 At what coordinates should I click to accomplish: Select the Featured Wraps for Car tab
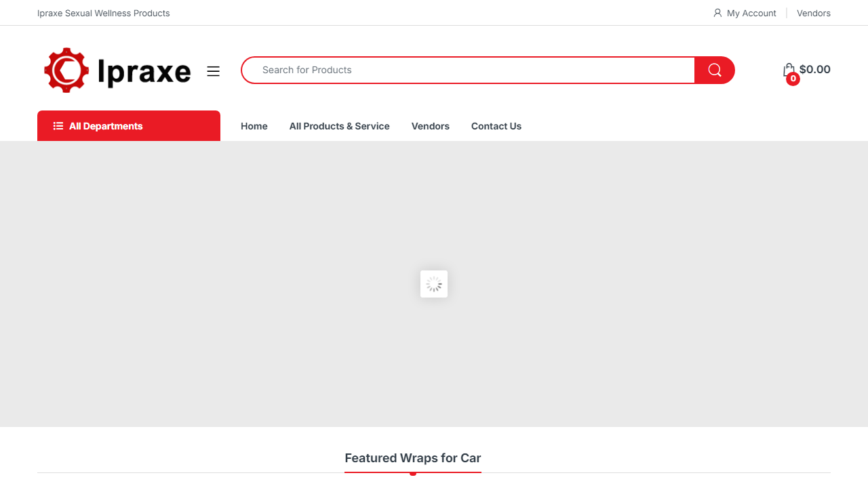click(413, 458)
